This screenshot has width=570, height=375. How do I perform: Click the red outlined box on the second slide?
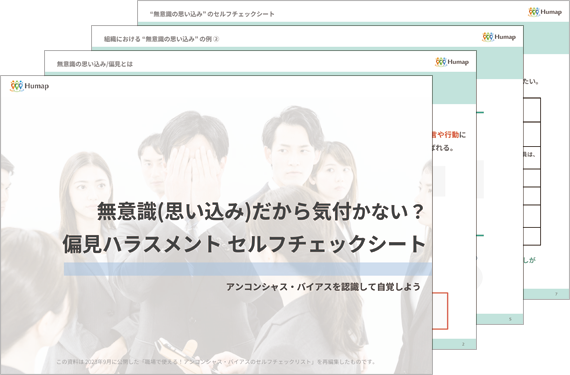pos(440,311)
